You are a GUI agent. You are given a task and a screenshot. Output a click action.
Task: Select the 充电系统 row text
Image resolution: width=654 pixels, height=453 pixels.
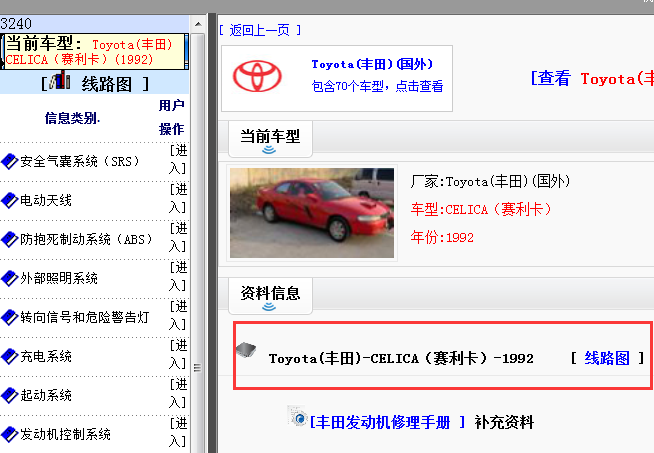[x=46, y=357]
